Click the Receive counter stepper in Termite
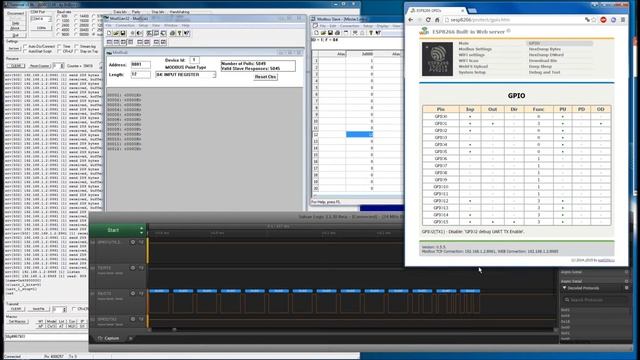The width and height of the screenshot is (640, 360). (x=62, y=66)
